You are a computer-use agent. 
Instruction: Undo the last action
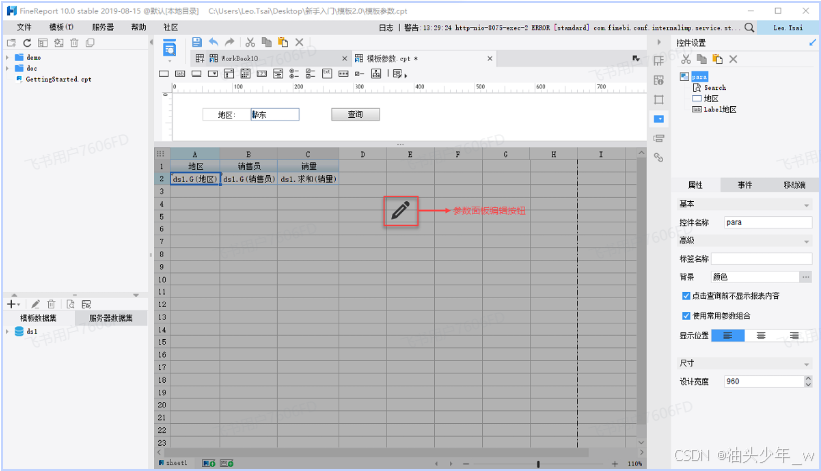[213, 42]
